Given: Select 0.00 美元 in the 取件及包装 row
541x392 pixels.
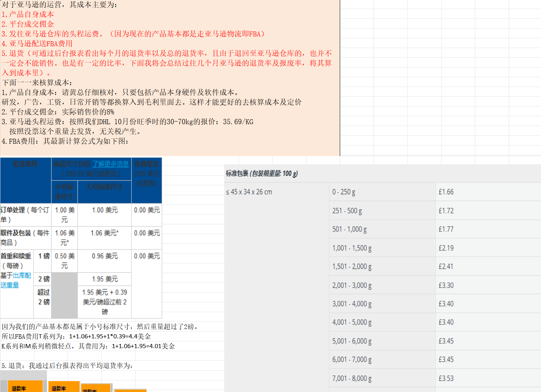Looking at the screenshot, I should point(147,233).
